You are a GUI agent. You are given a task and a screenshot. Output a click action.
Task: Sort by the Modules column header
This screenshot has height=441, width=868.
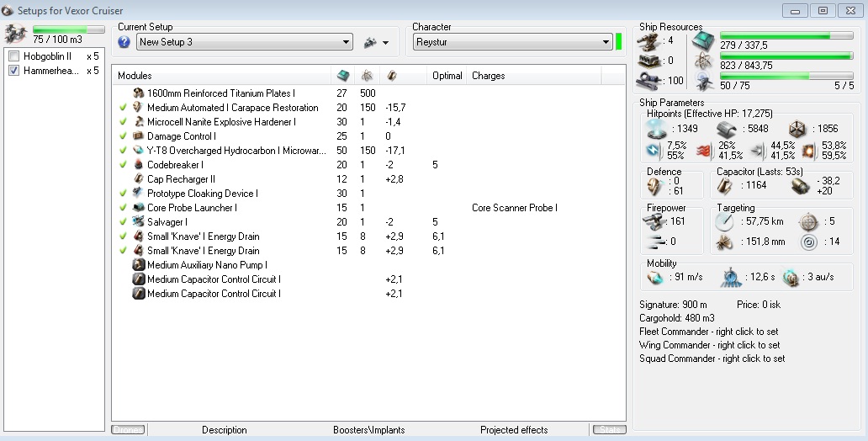click(x=221, y=76)
